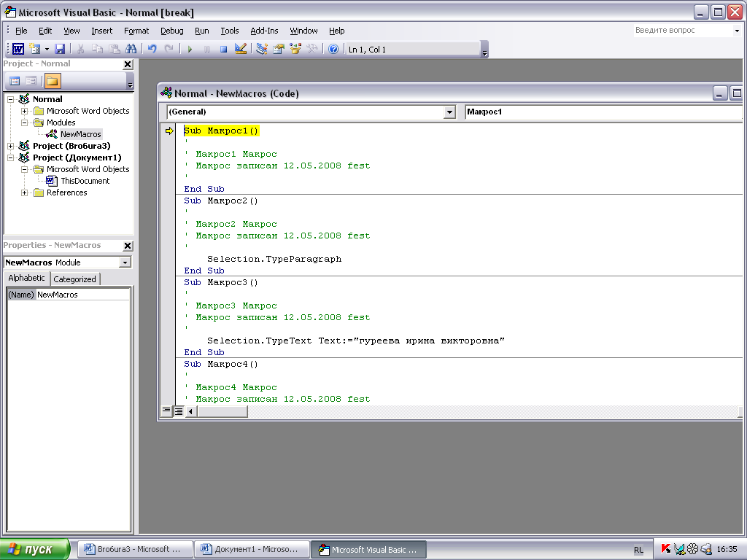Open the View menu
The image size is (747, 560).
pyautogui.click(x=72, y=31)
